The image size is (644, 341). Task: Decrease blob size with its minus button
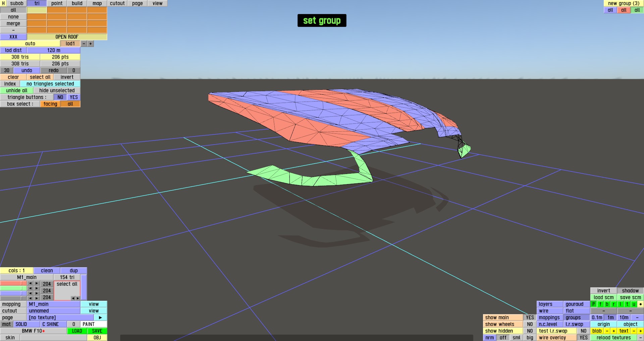(x=607, y=331)
